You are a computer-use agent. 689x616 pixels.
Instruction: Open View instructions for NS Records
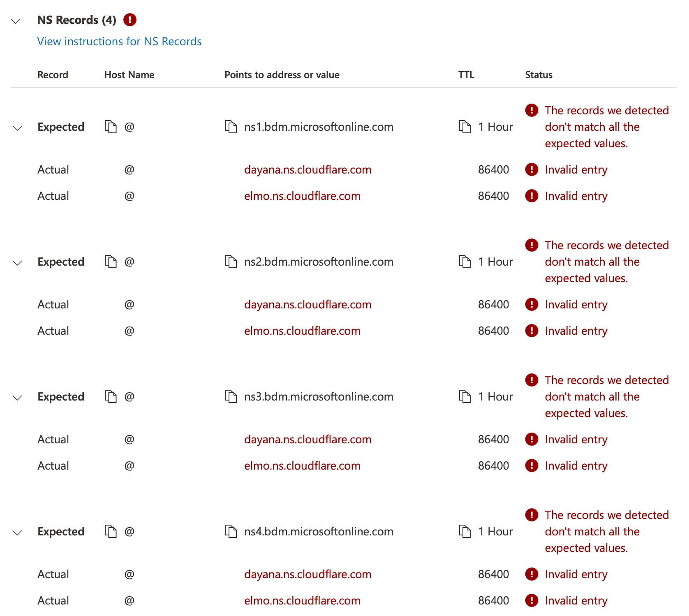118,41
